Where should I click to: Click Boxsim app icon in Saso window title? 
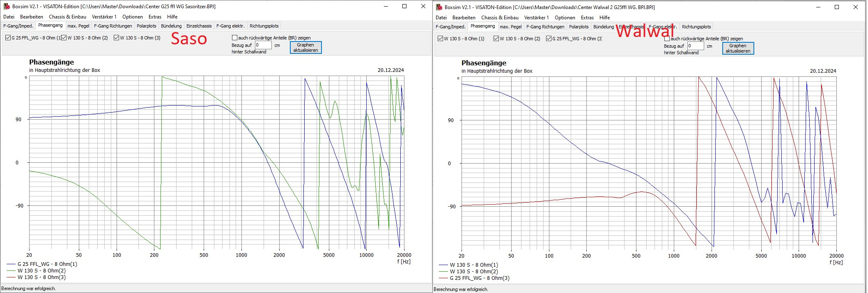click(7, 6)
